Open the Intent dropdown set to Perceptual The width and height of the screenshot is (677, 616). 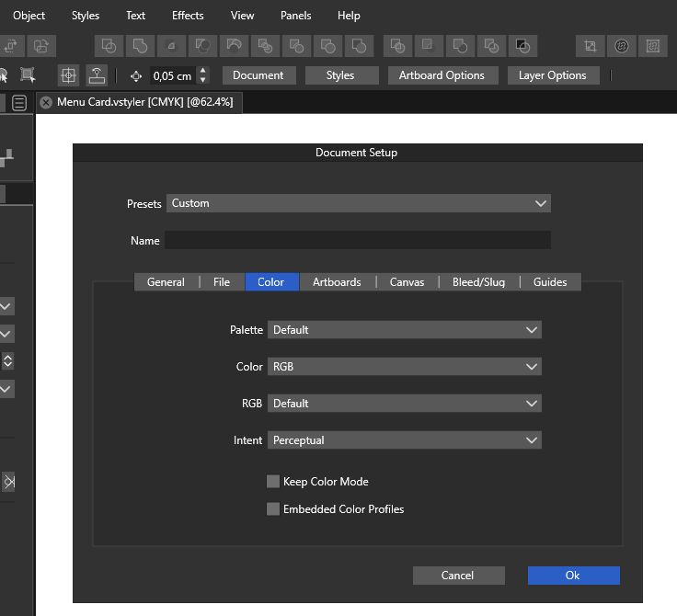[x=404, y=440]
